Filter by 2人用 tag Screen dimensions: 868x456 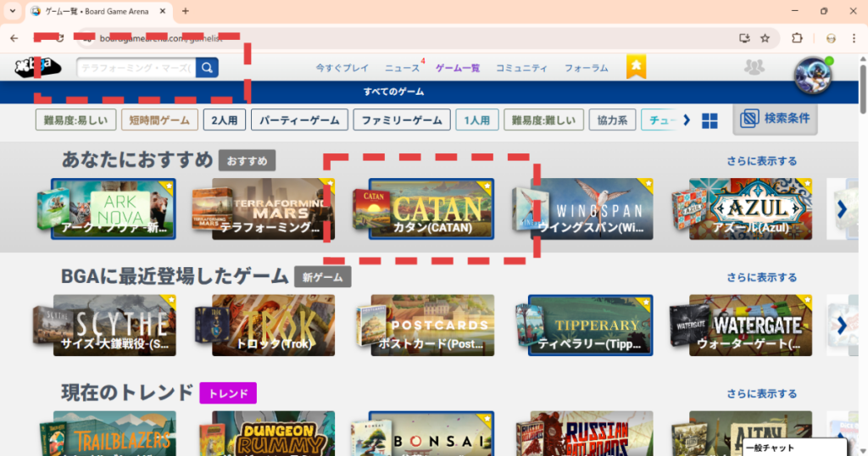(224, 120)
